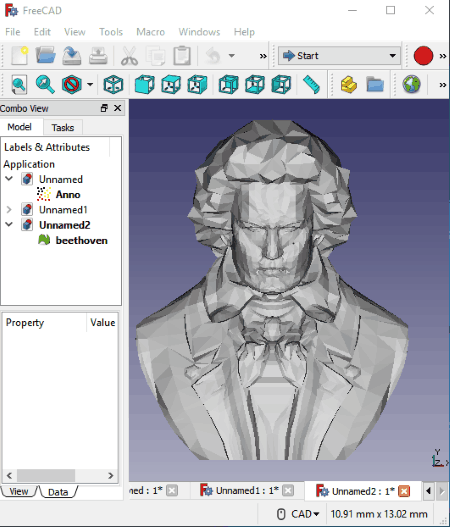
Task: Click the Create group folder icon
Action: tap(375, 84)
